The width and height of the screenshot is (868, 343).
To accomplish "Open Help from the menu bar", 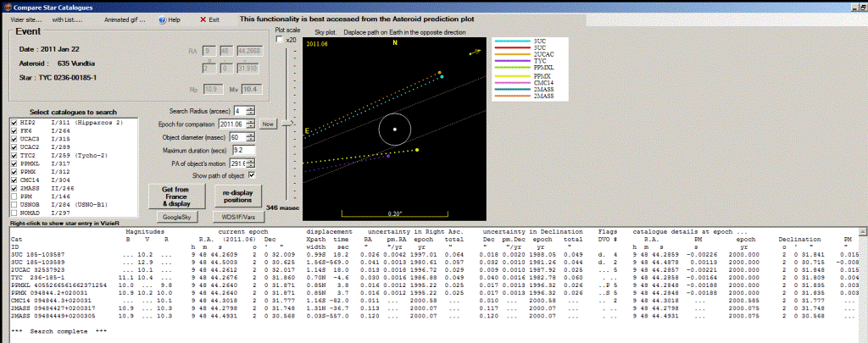I will (169, 19).
